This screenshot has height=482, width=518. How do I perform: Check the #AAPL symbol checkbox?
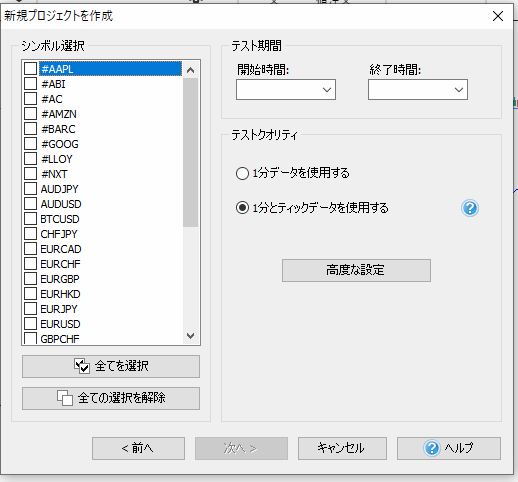(x=30, y=69)
